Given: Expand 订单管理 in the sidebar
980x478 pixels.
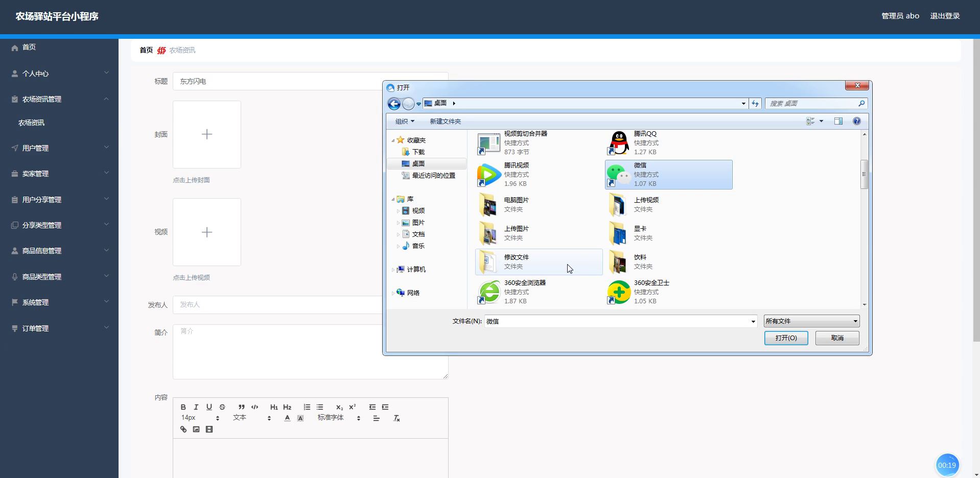Looking at the screenshot, I should point(59,328).
